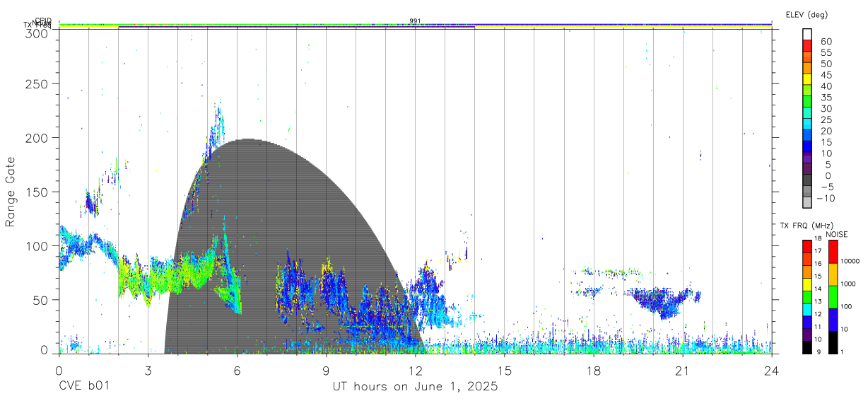Click the green segment of NOISE colorbar
Image resolution: width=868 pixels, height=401 pixels.
833,296
